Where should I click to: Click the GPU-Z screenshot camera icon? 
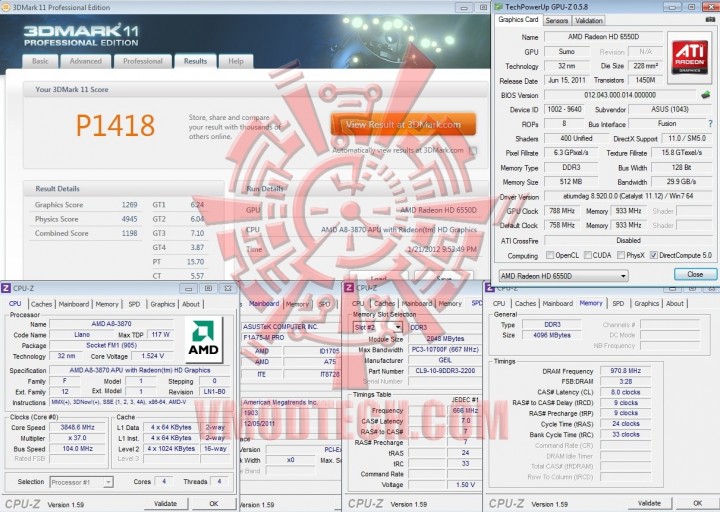pyautogui.click(x=710, y=20)
